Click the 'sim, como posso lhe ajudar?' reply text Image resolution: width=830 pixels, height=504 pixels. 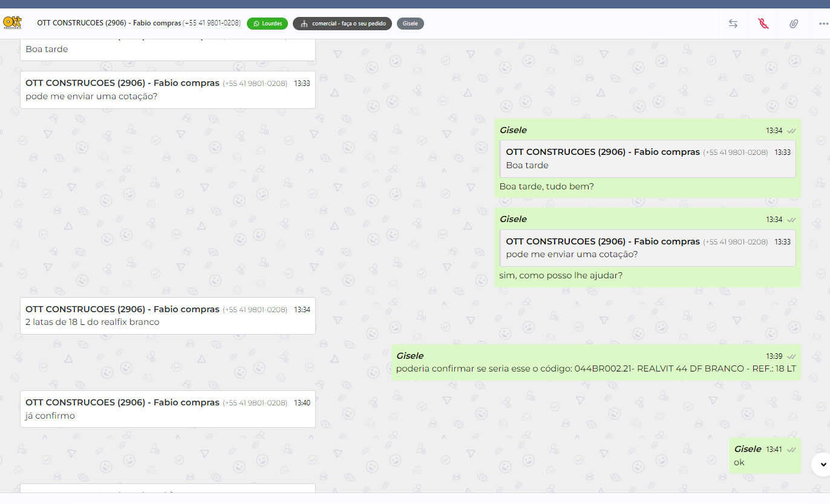(x=561, y=275)
